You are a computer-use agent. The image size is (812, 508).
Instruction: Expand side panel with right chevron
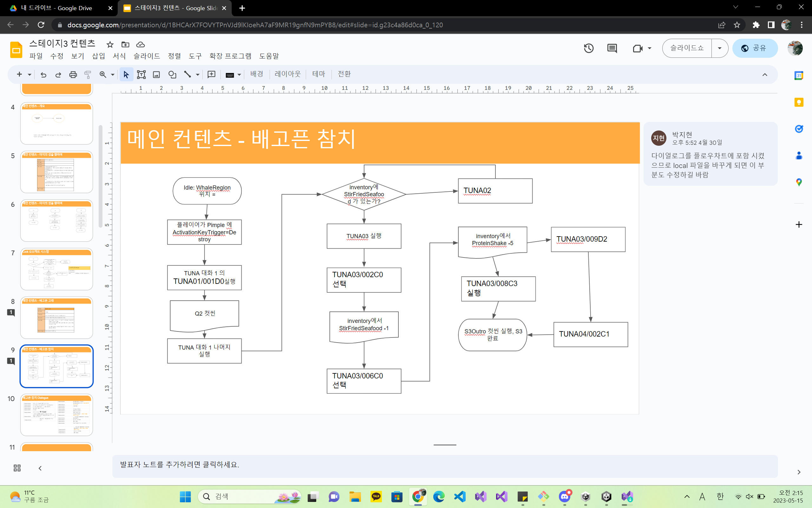click(x=799, y=472)
